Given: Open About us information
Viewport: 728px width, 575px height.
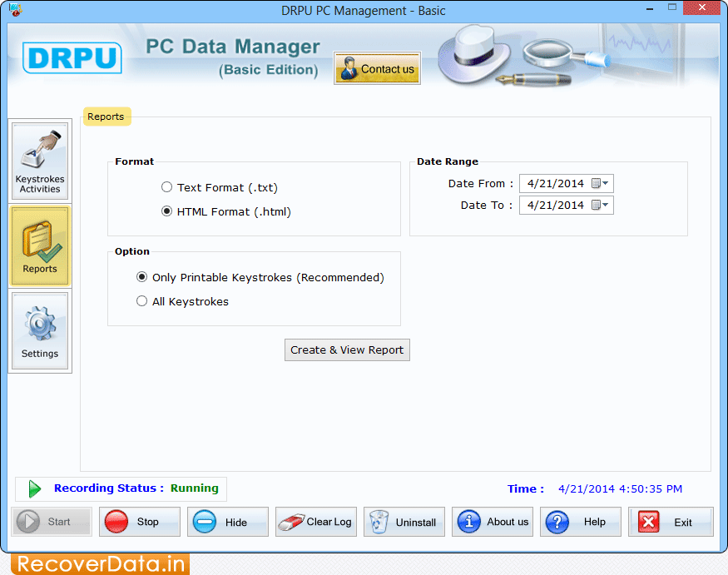Looking at the screenshot, I should click(493, 522).
